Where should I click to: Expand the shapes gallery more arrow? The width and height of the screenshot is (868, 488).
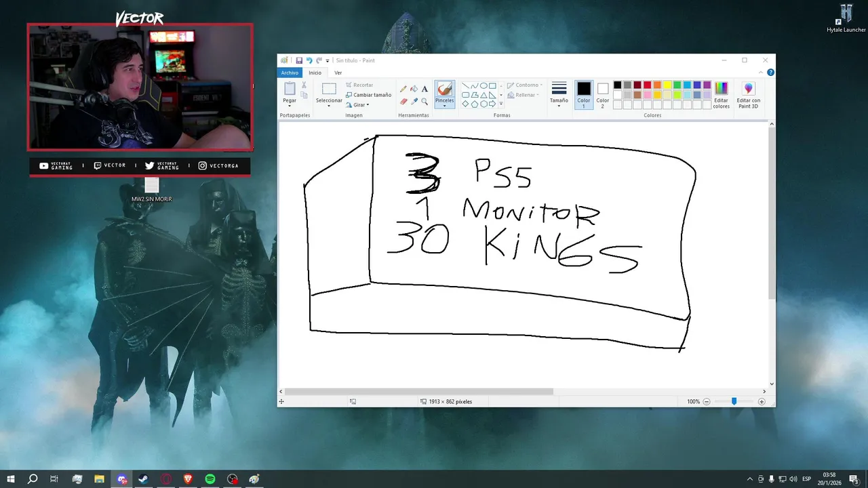[501, 104]
